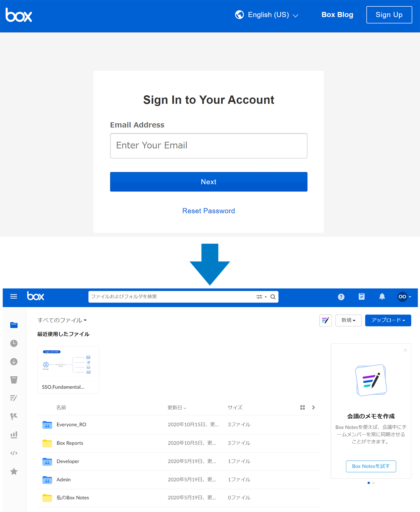The height and width of the screenshot is (512, 420).
Task: Select the first carousel dot
Action: [369, 483]
